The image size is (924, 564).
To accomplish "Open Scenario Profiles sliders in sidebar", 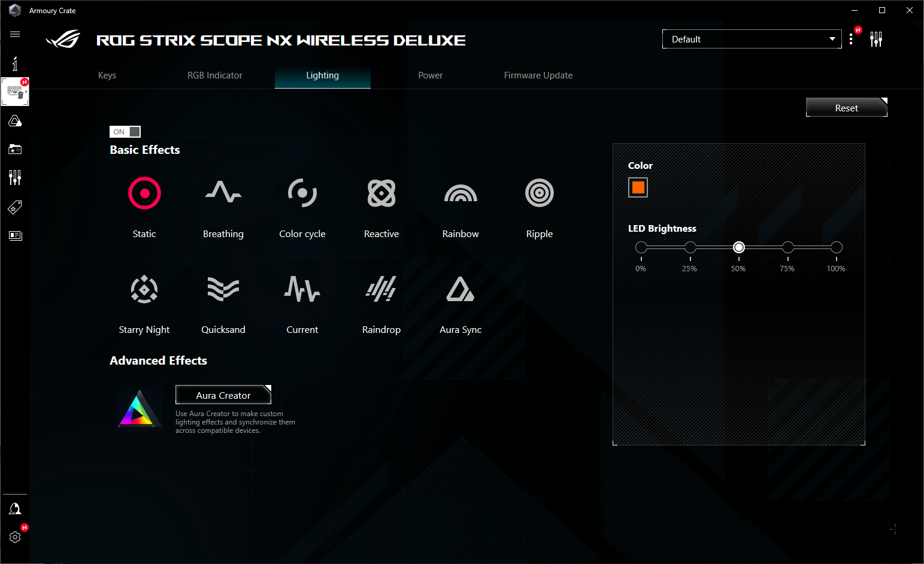I will 15,177.
